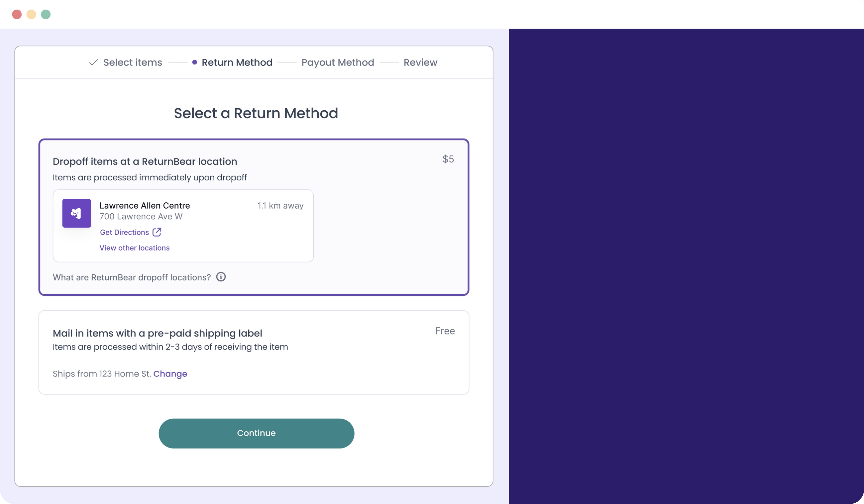The width and height of the screenshot is (864, 504).
Task: Click the purple ReturnBear bear logo icon
Action: [76, 213]
